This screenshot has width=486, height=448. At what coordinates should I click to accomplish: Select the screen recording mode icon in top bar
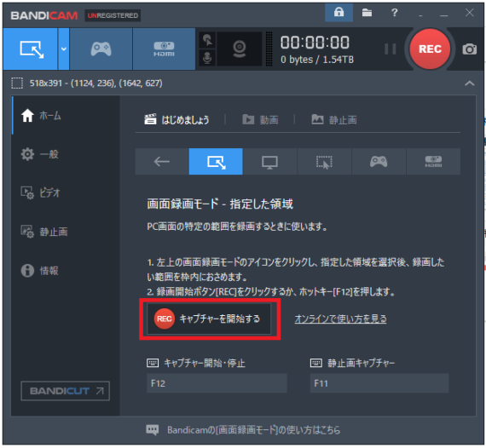pyautogui.click(x=31, y=49)
